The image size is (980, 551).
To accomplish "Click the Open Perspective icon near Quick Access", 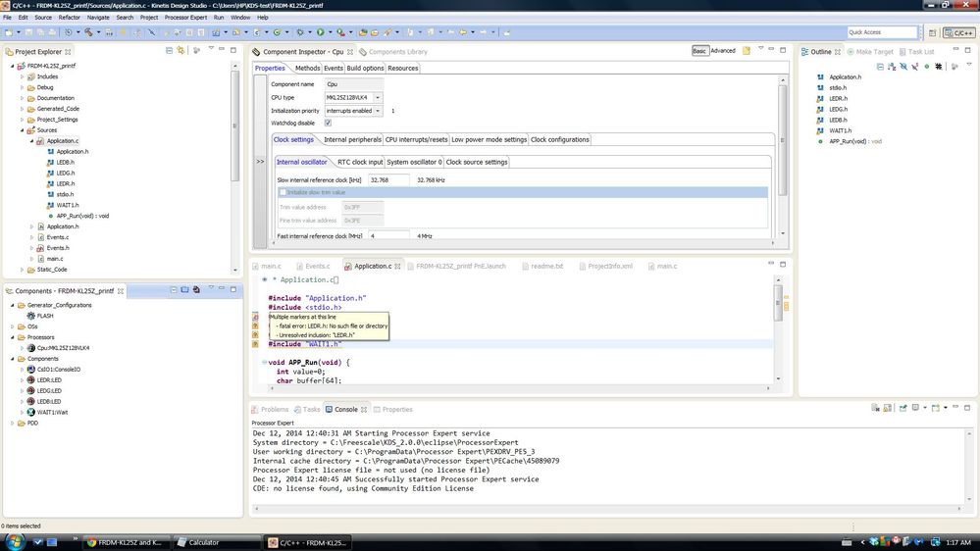I will [x=933, y=32].
